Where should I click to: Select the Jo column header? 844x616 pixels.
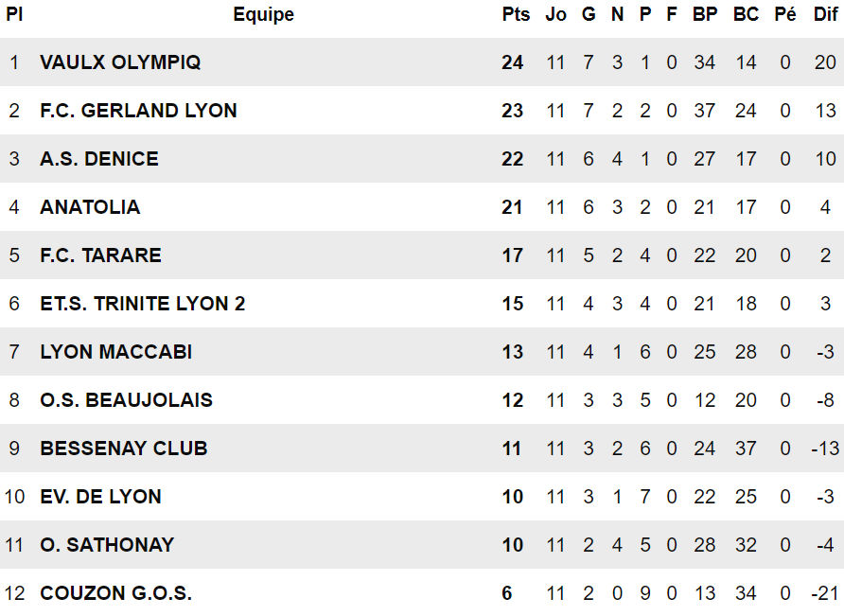[x=555, y=14]
